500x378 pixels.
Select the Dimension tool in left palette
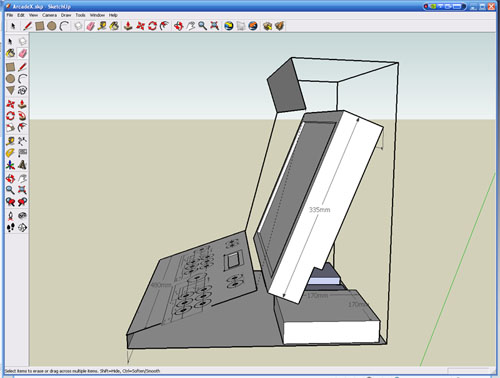pyautogui.click(x=22, y=141)
